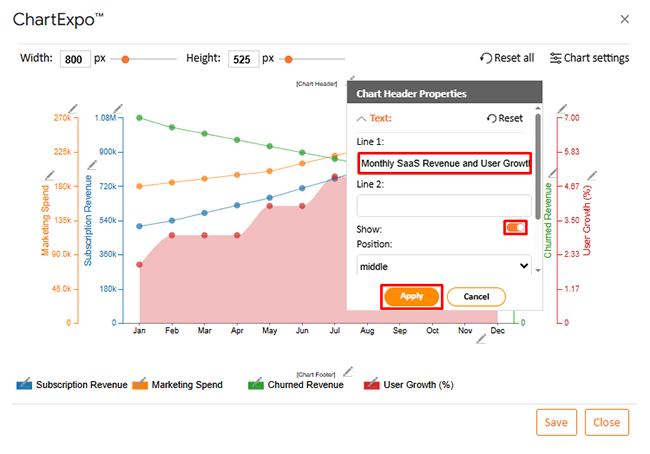Edit the Marketing Spend axis scale pencil icon
The image size is (650, 454).
tap(73, 109)
